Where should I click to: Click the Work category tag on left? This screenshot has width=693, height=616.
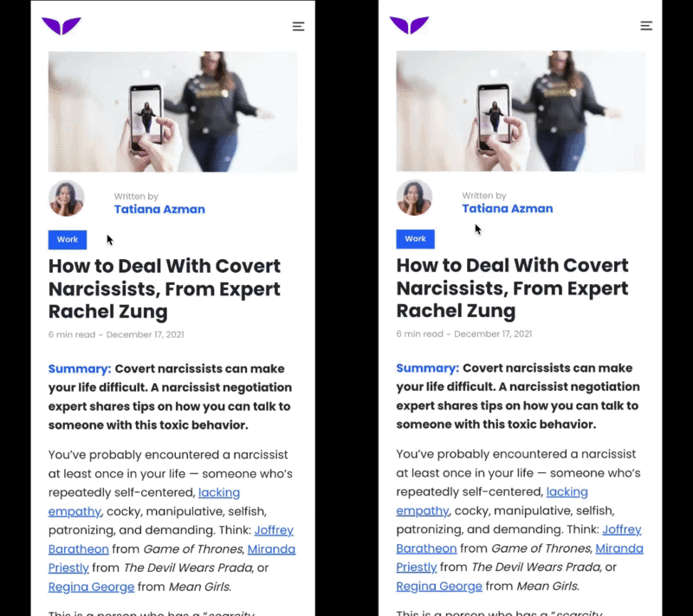(68, 239)
